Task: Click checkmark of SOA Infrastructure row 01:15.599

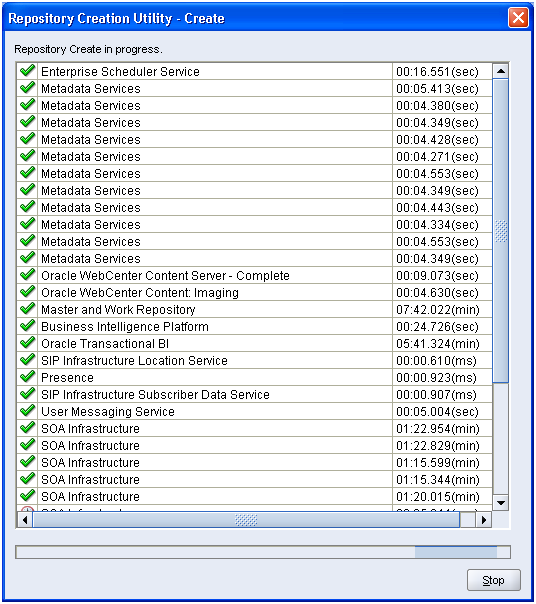Action: point(27,462)
